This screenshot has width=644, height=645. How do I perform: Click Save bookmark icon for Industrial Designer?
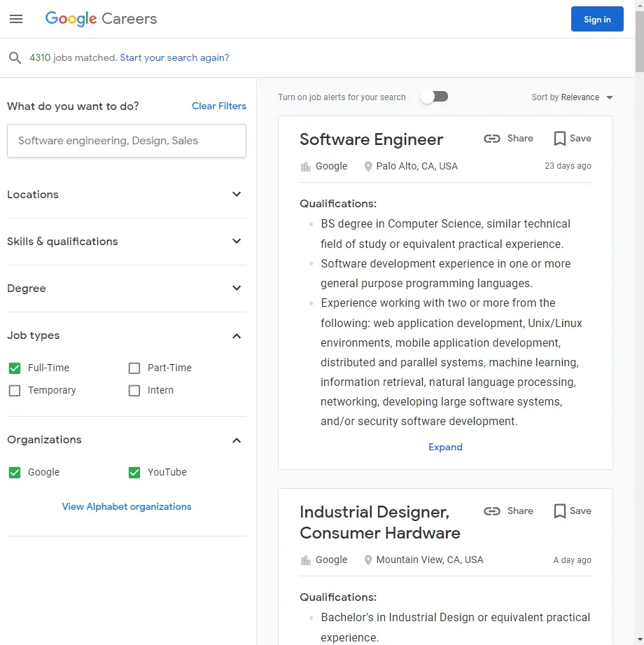[559, 511]
